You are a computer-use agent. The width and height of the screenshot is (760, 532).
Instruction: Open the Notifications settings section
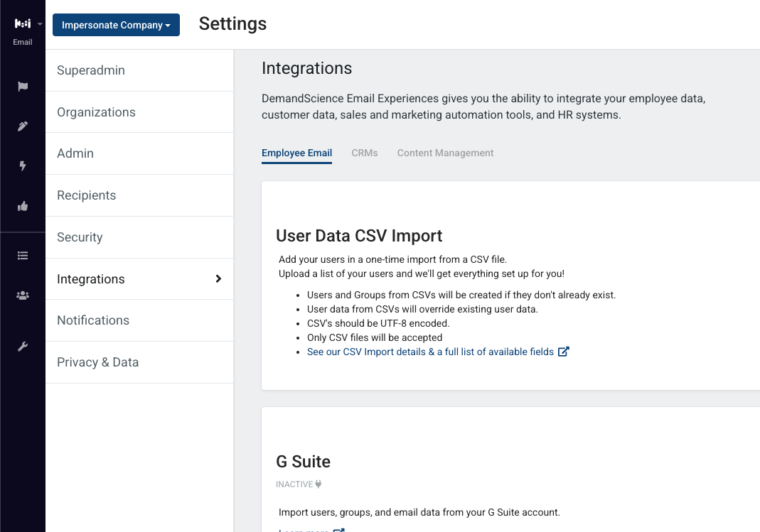point(139,320)
